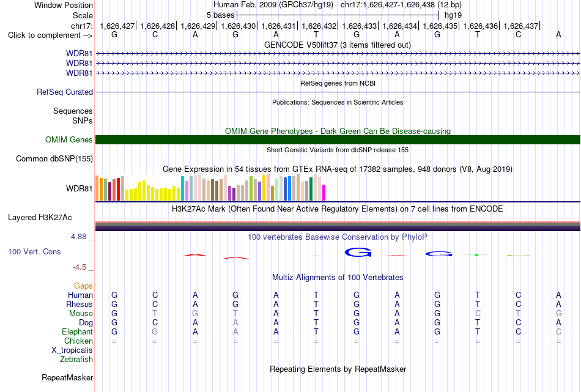Click the WDR81 label beside GTEx bar chart

(x=80, y=188)
